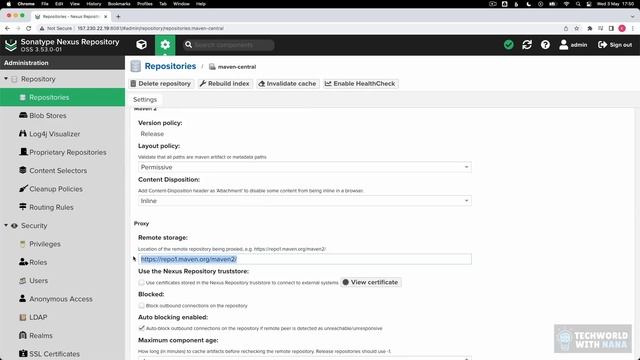Image resolution: width=640 pixels, height=360 pixels.
Task: Go back to Repositories breadcrumb link
Action: (x=170, y=66)
